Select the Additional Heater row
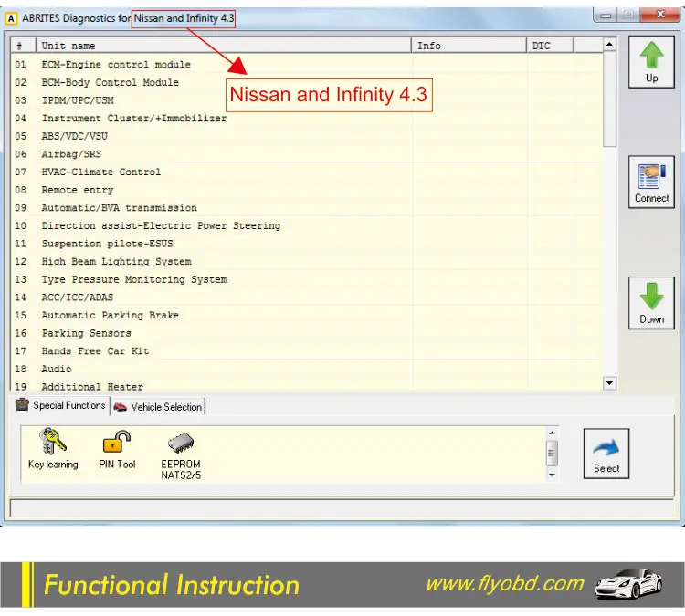The height and width of the screenshot is (616, 685). point(307,385)
